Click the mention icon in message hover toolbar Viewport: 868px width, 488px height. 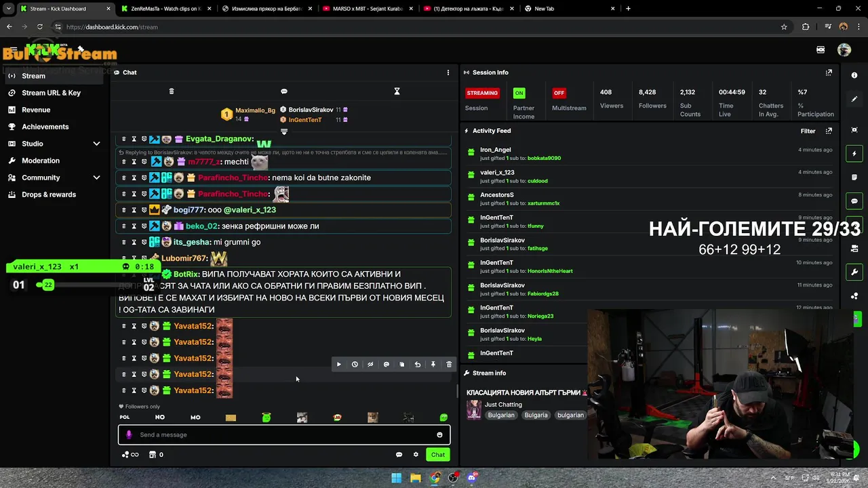[x=387, y=365]
